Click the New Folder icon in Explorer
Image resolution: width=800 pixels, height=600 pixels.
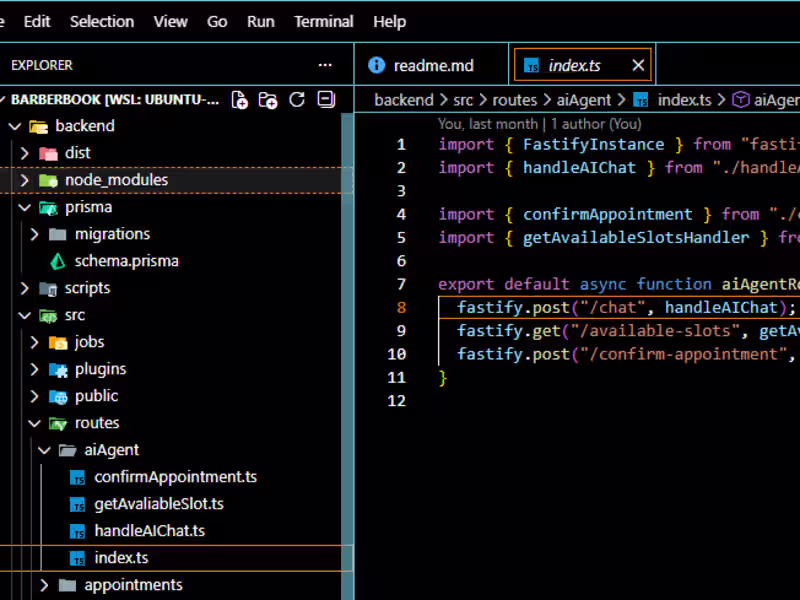266,99
